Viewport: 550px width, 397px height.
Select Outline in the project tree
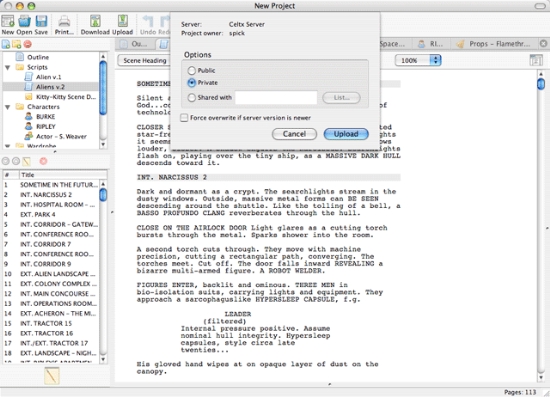coord(38,57)
